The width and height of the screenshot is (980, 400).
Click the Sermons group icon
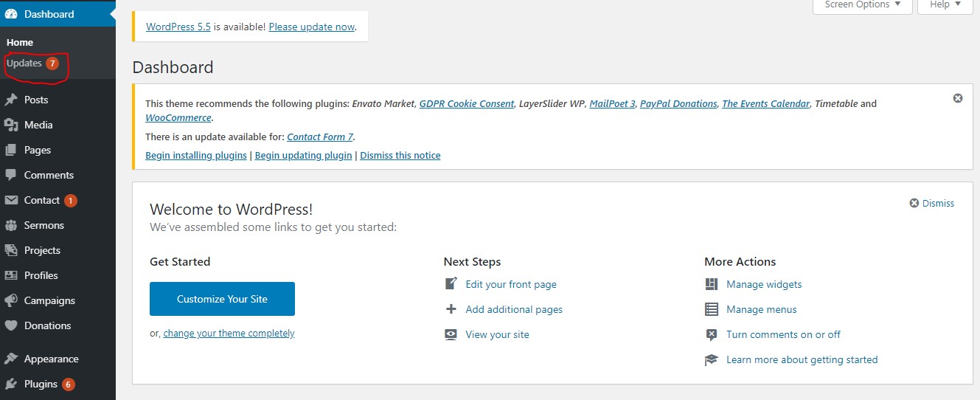pos(11,225)
